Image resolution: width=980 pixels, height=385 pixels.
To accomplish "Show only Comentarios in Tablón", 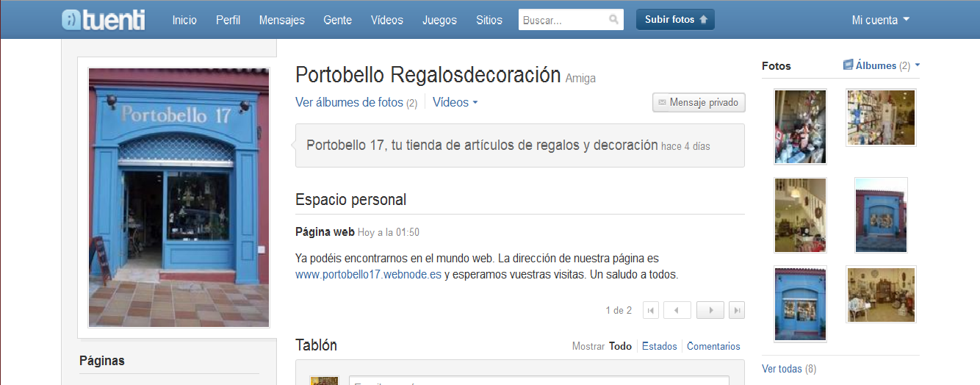I will [713, 346].
